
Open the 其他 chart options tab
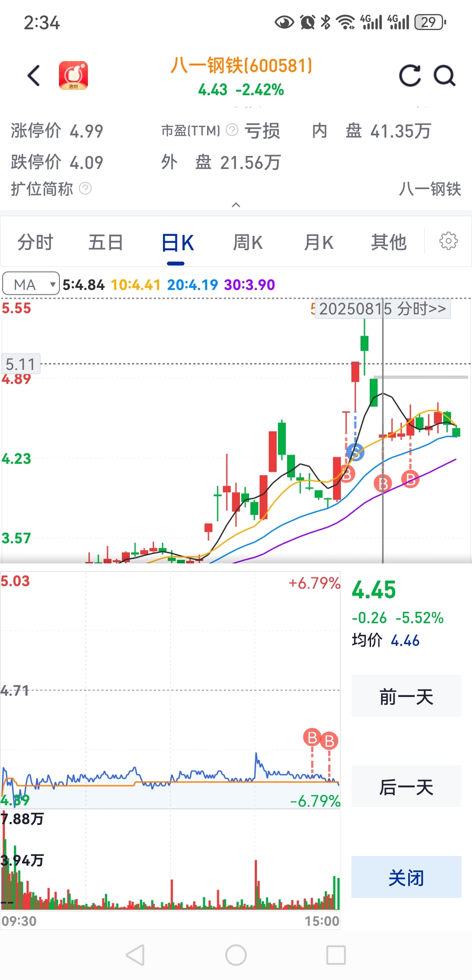tap(389, 242)
